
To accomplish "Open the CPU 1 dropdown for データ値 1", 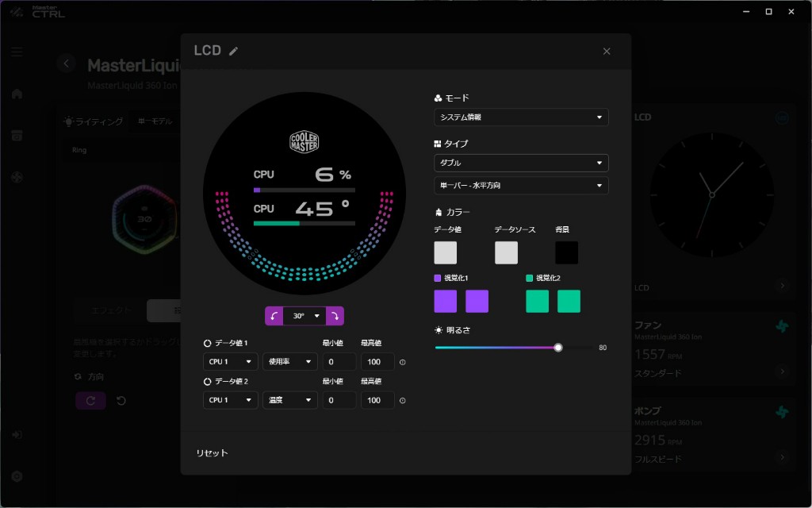I will click(x=231, y=362).
